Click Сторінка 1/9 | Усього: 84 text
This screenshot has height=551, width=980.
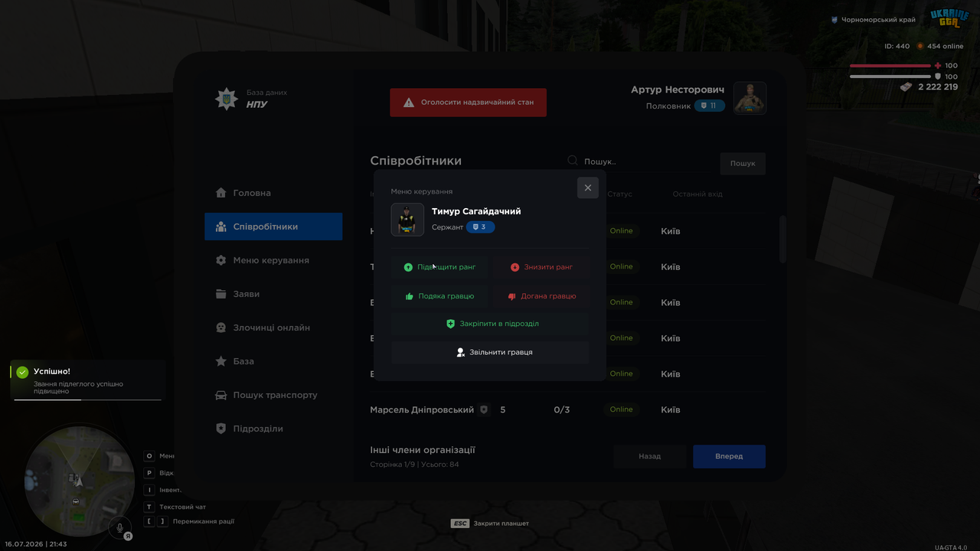coord(414,465)
